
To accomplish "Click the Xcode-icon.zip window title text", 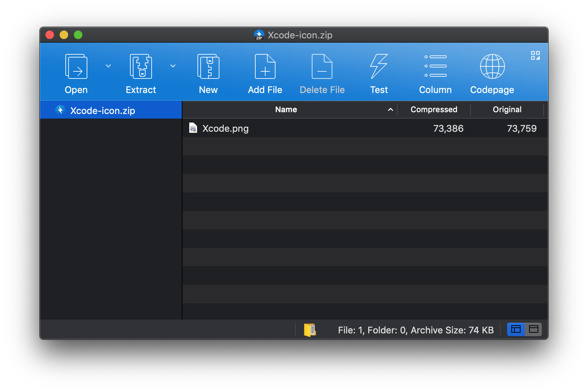I will click(x=300, y=35).
